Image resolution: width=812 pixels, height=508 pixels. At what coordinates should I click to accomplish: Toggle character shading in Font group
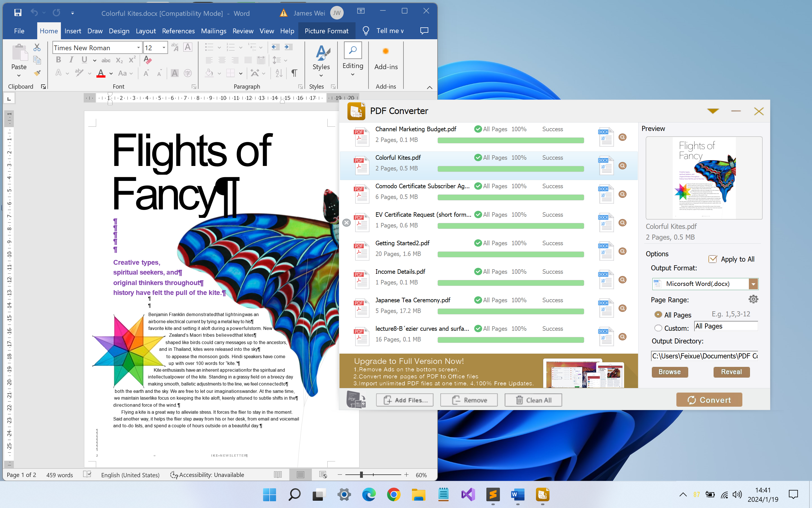click(x=175, y=73)
